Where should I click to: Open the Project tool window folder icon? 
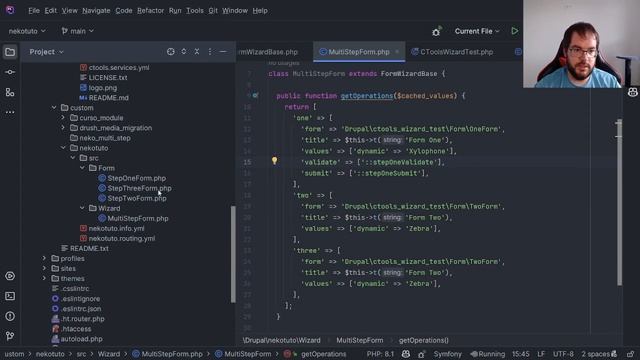tap(10, 52)
